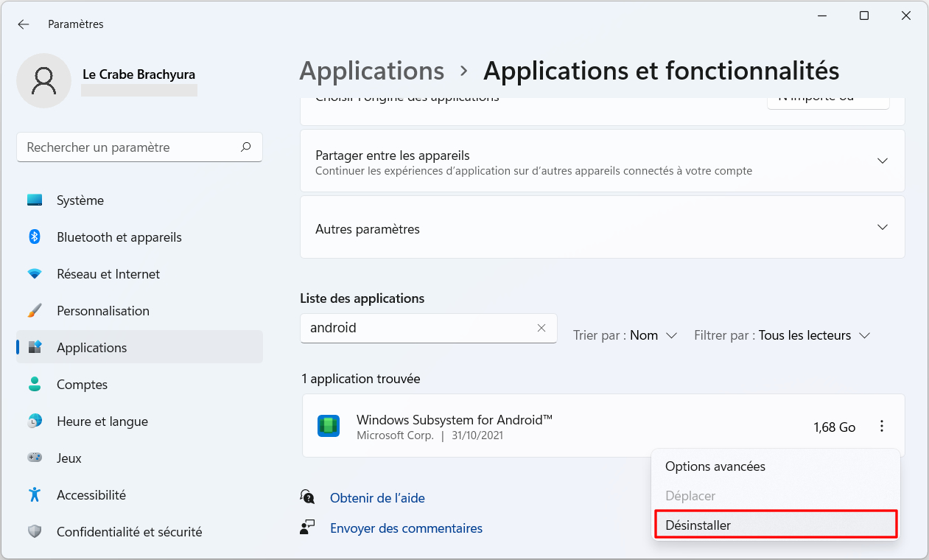Click the 1 application trouvée text
The height and width of the screenshot is (560, 929).
(360, 379)
